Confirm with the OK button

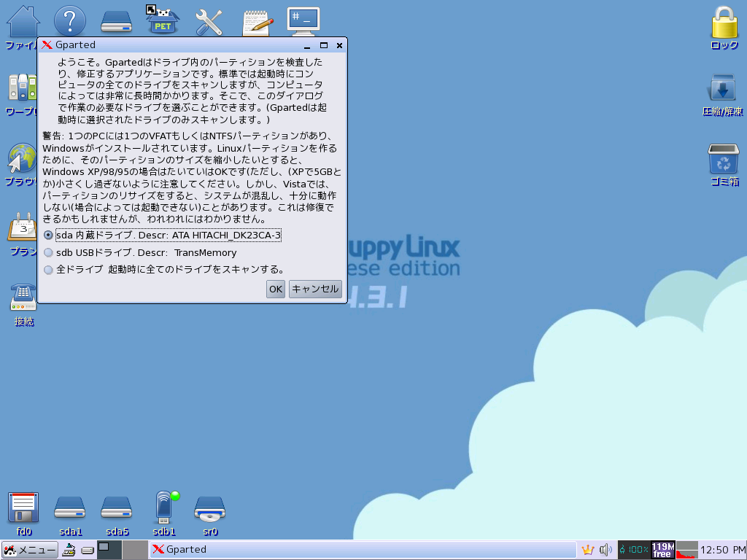(x=275, y=289)
